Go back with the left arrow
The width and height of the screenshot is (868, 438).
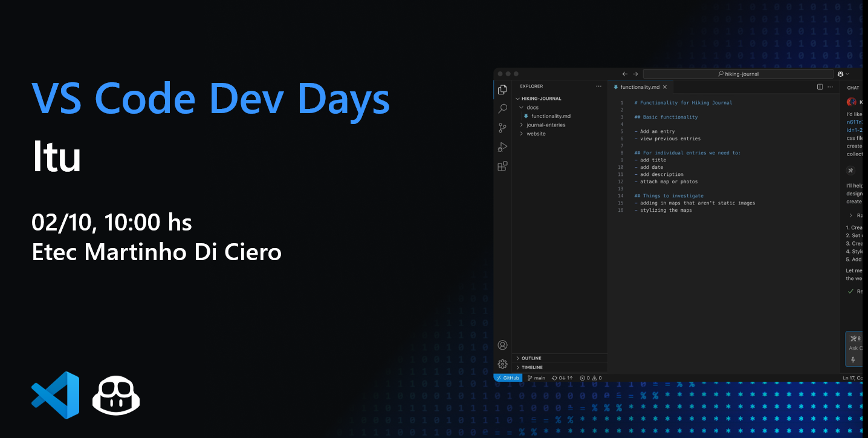(625, 74)
